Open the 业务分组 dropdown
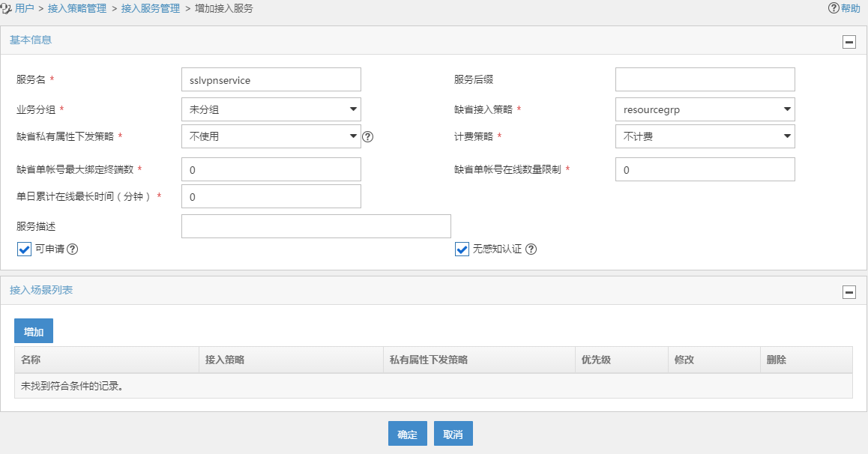The height and width of the screenshot is (454, 868). point(271,109)
